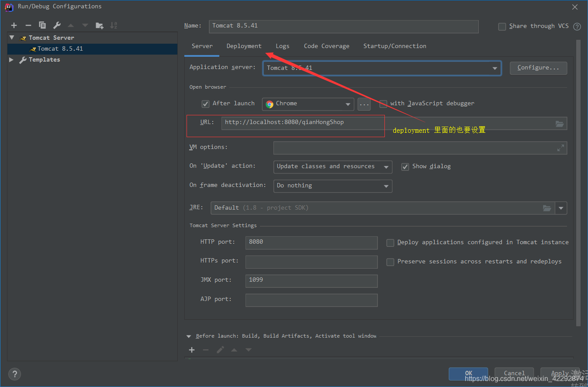Open On frame deactivation dropdown
Image resolution: width=588 pixels, height=387 pixels.
[x=333, y=186]
